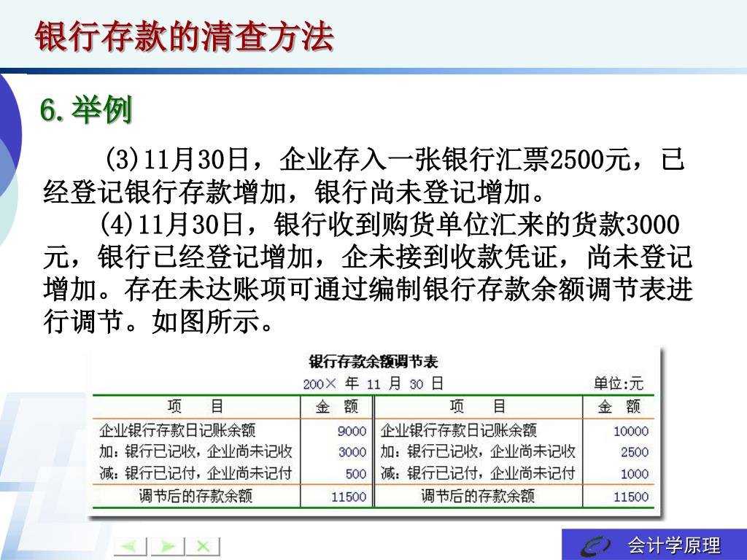The width and height of the screenshot is (747, 560).
Task: Select the slide title 银行存款的清查方法
Action: click(x=184, y=36)
